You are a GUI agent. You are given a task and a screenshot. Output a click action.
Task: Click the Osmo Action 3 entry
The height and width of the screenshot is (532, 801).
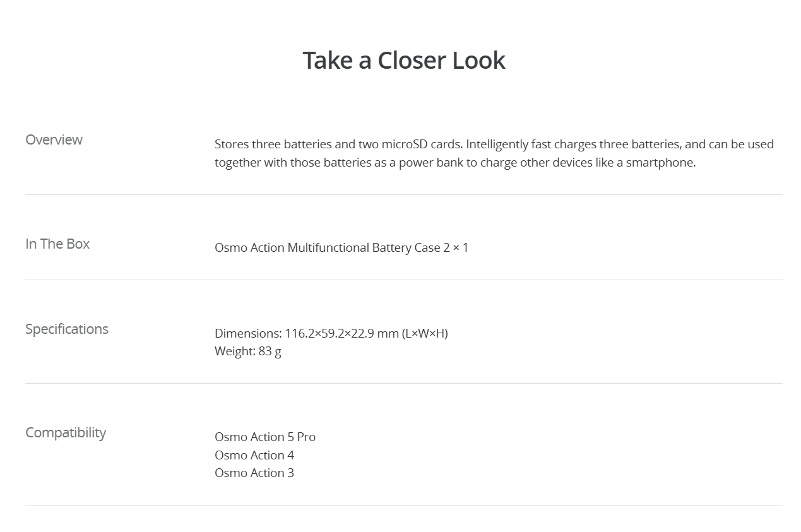(x=254, y=473)
